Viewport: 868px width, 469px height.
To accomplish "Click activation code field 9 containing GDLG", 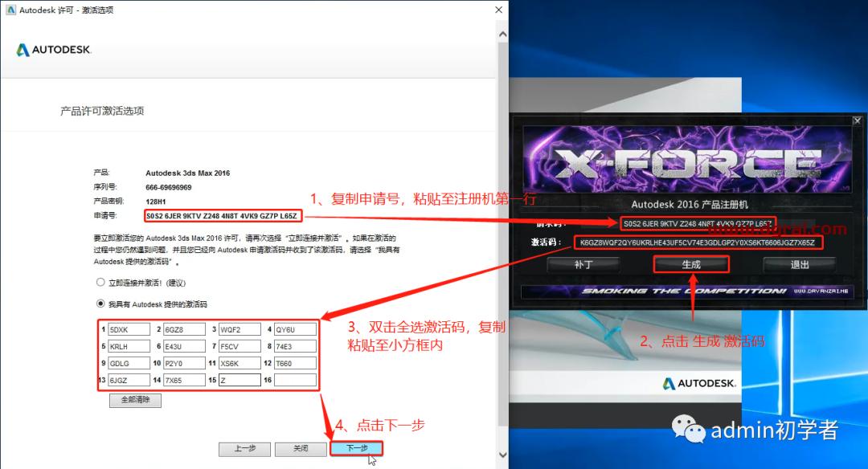I will coord(129,363).
